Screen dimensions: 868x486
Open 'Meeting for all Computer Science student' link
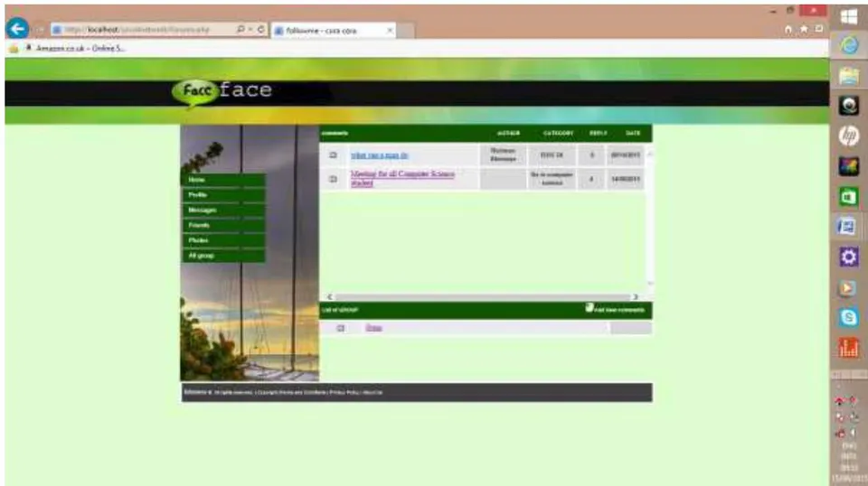pyautogui.click(x=402, y=178)
